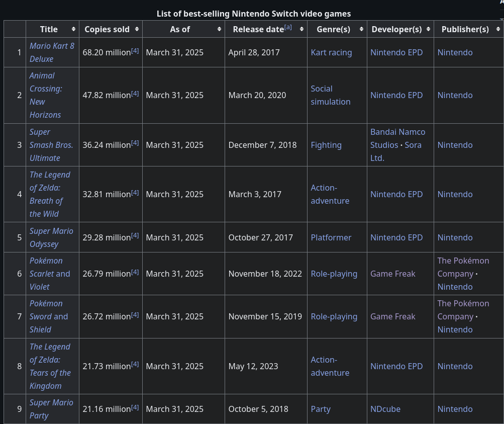The height and width of the screenshot is (424, 504).
Task: Sort by Release date arrows
Action: click(301, 29)
